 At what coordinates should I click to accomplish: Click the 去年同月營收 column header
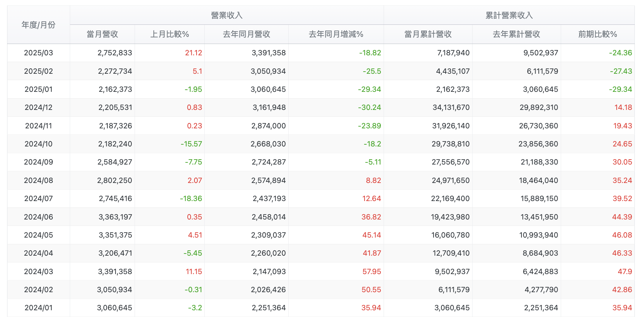(247, 34)
